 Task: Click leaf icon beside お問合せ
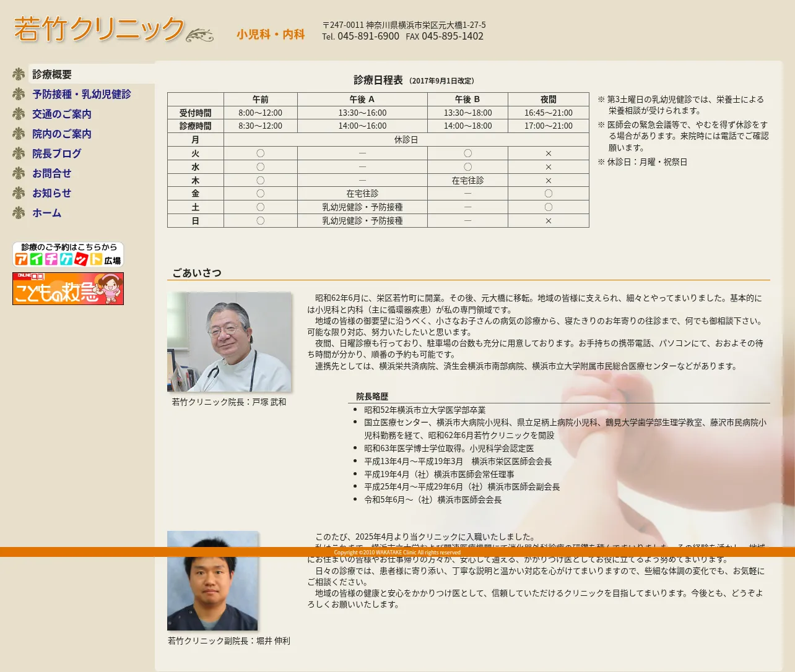19,173
